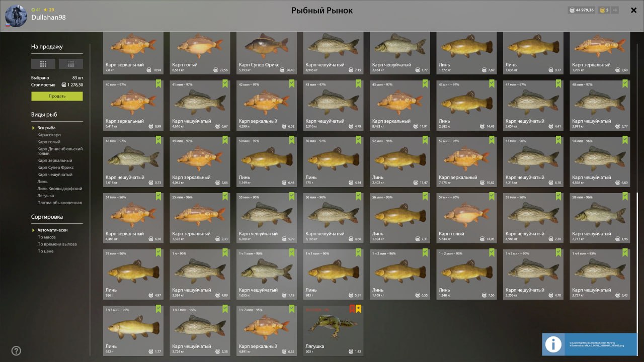Filter fish list by Карп голый
This screenshot has height=362, width=644.
(49, 142)
